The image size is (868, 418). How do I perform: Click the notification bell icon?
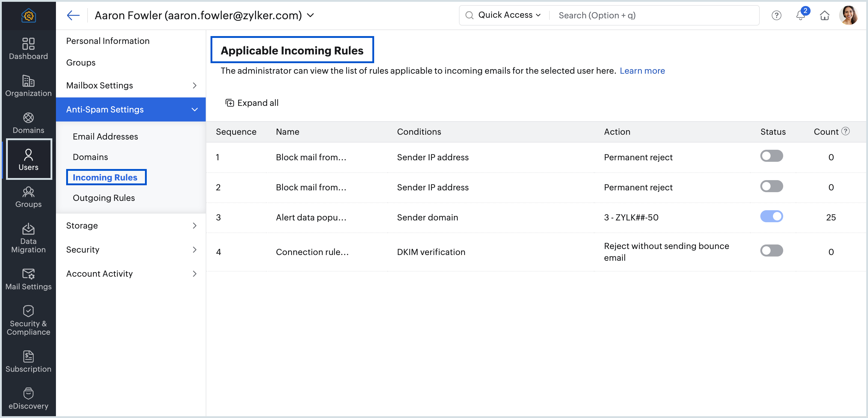click(801, 16)
